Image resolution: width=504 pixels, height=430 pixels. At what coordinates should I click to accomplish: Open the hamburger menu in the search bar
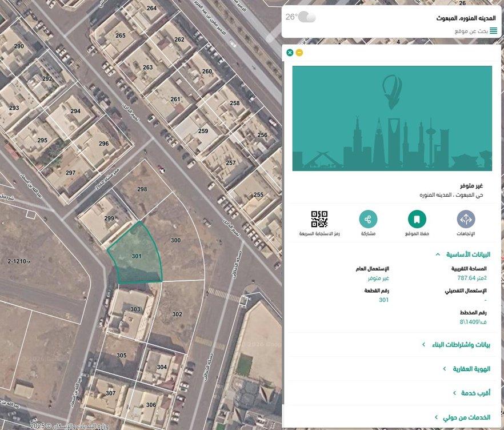pyautogui.click(x=493, y=31)
